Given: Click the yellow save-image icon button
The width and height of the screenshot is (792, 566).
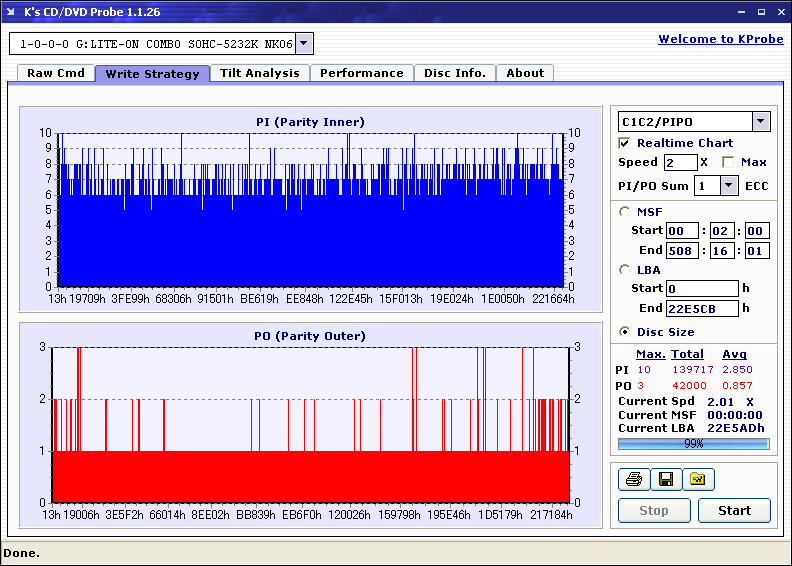Looking at the screenshot, I should pos(698,480).
